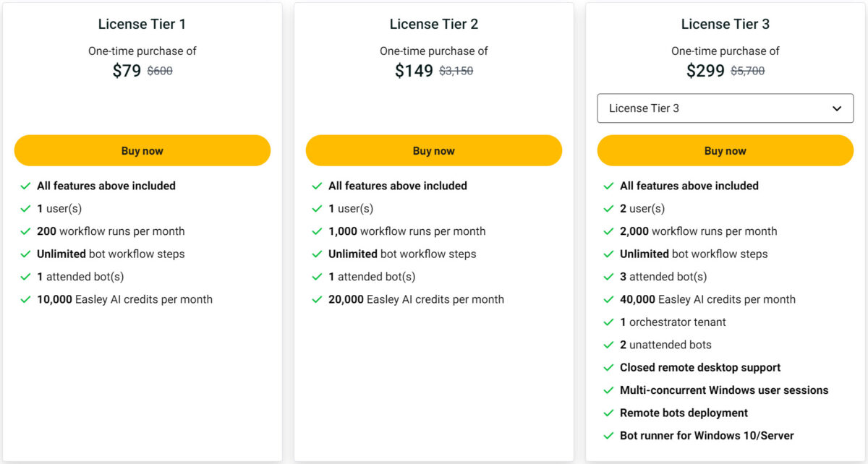This screenshot has height=464, width=868.
Task: Click Buy now under License Tier 1
Action: tap(142, 150)
